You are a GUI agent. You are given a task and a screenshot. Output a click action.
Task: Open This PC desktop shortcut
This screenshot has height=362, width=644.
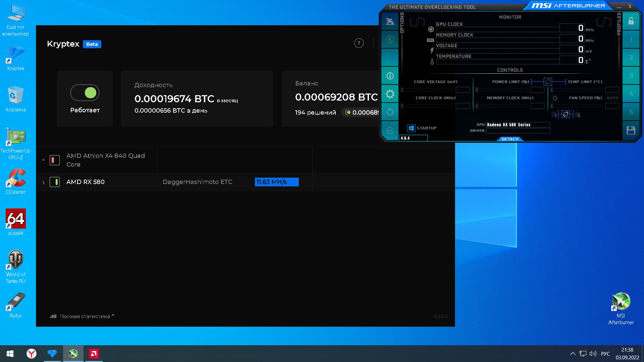coord(16,20)
